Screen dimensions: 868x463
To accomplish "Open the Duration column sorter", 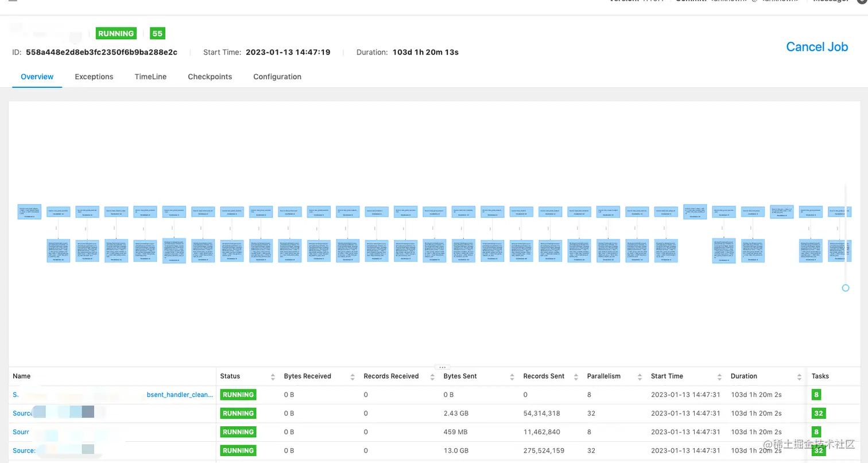I will click(x=800, y=376).
